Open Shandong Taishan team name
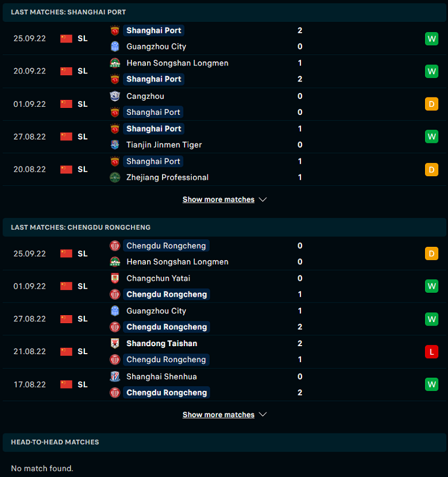This screenshot has width=448, height=477. click(161, 343)
